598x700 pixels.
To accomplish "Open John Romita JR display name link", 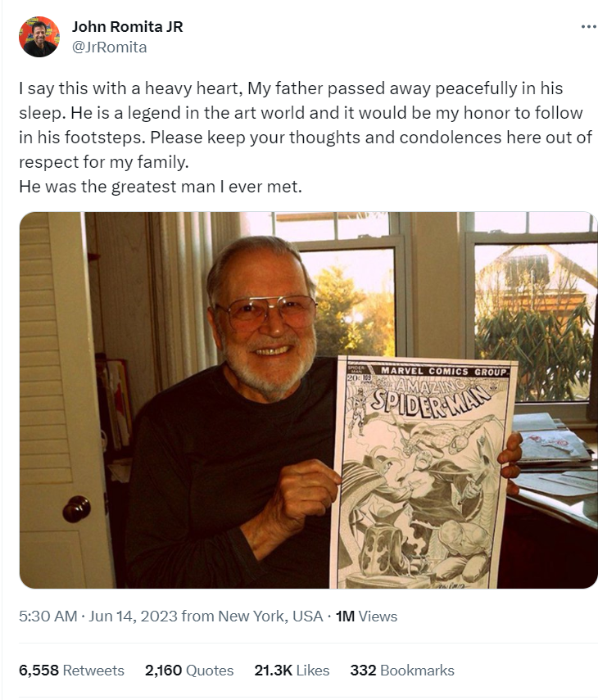I will (x=127, y=27).
